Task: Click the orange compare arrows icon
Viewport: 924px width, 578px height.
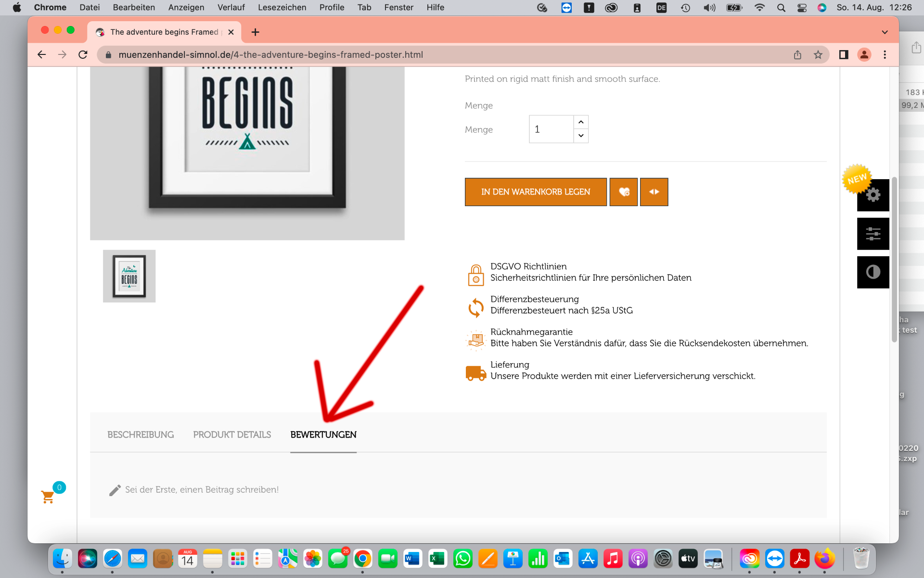Action: coord(654,192)
